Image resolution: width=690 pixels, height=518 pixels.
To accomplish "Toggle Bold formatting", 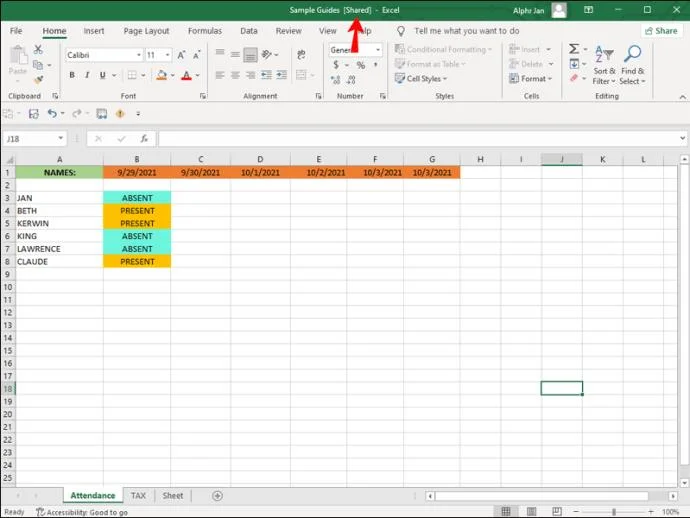I will tap(72, 75).
